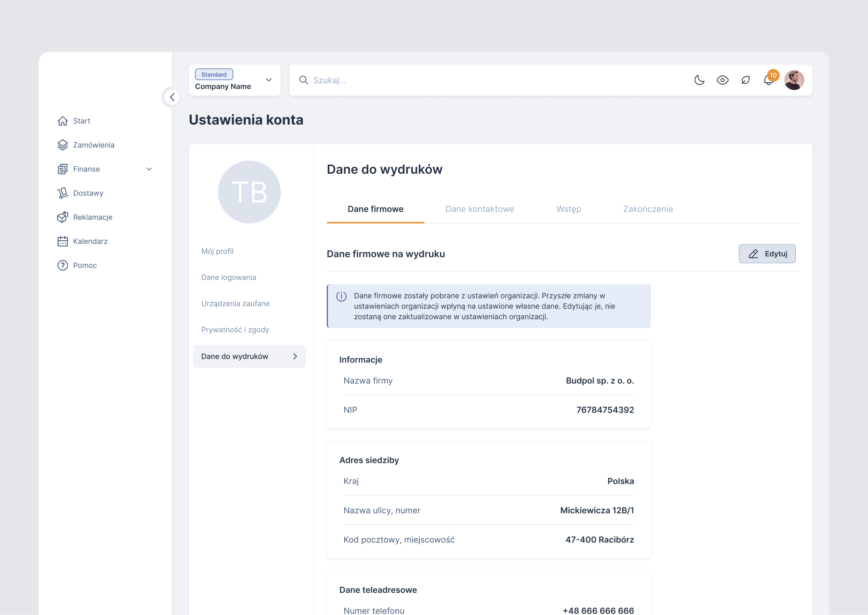Click street value Mickiewicza 12B/1
This screenshot has height=615, width=868.
pos(597,510)
